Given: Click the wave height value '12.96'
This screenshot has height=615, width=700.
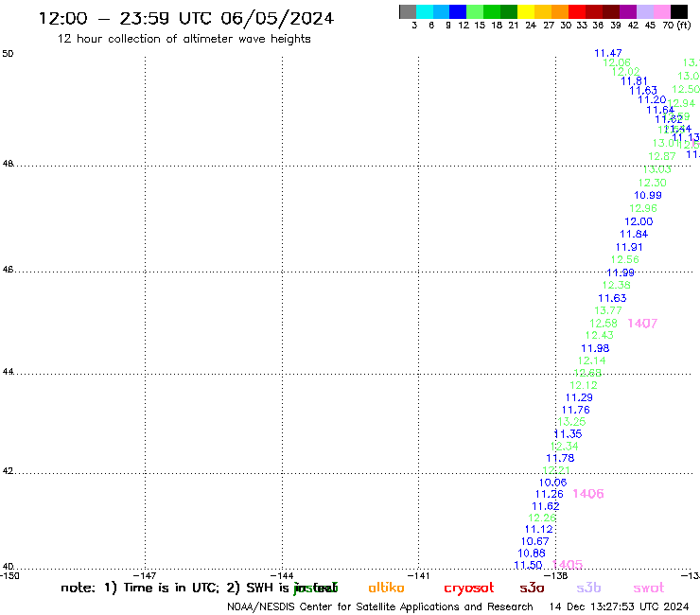Looking at the screenshot, I should pos(643,208).
